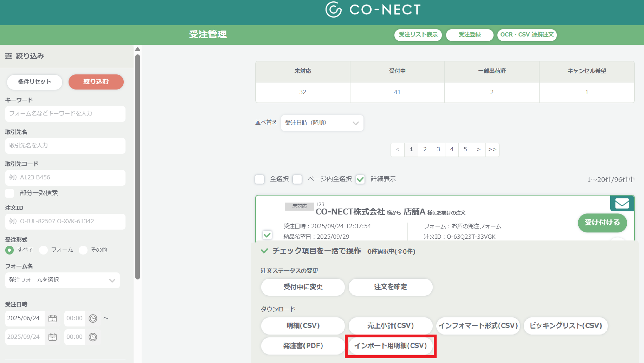Download インフォマート形式(CSV)
644x363 pixels.
(478, 326)
